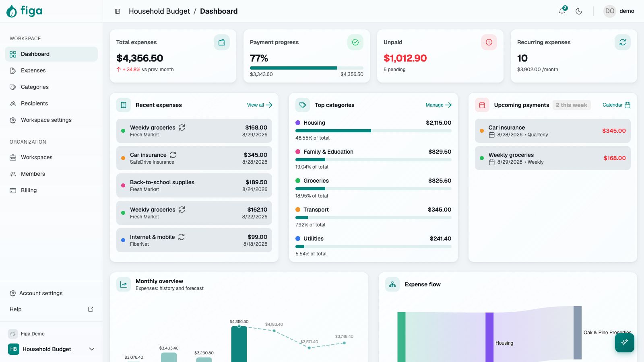Go to Expenses page
The image size is (644, 362).
51,70
